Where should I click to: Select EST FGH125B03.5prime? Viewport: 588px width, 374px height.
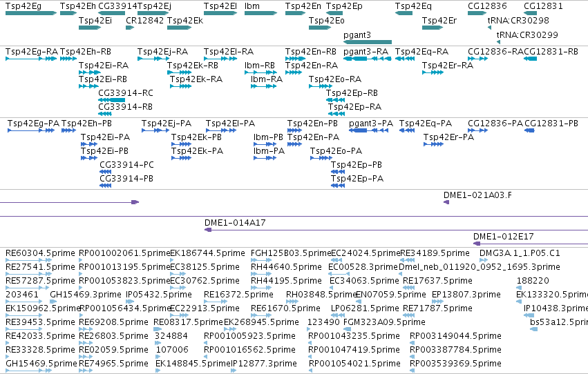pyautogui.click(x=291, y=253)
